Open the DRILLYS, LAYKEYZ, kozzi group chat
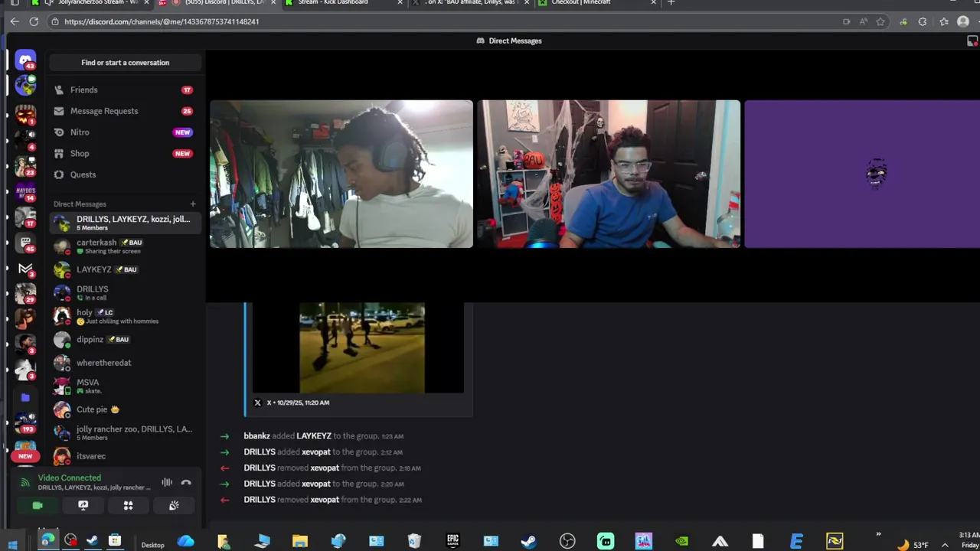Image resolution: width=980 pixels, height=551 pixels. (x=126, y=223)
